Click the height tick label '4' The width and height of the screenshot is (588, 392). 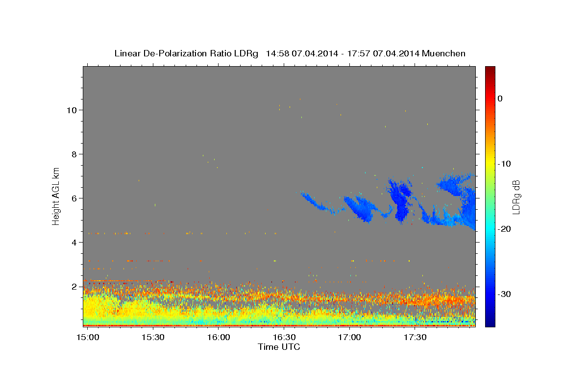click(74, 243)
